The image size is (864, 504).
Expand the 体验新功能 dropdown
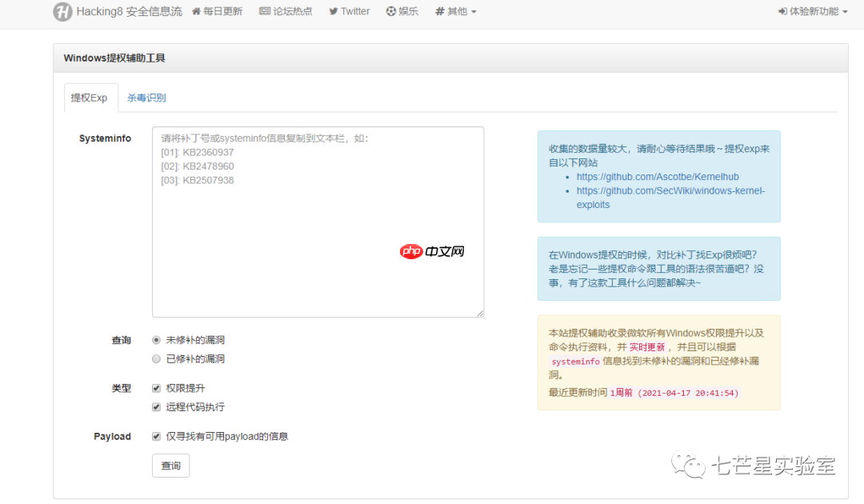(810, 11)
